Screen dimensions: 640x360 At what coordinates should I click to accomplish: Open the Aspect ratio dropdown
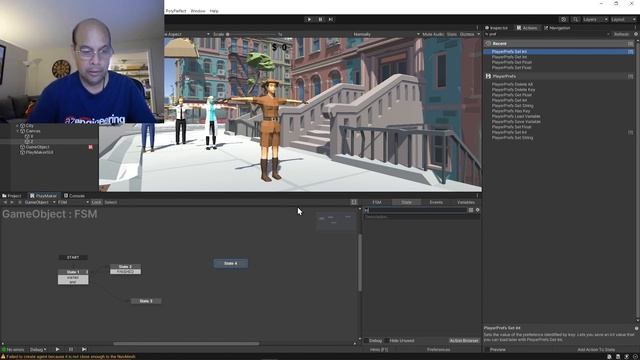coord(188,34)
